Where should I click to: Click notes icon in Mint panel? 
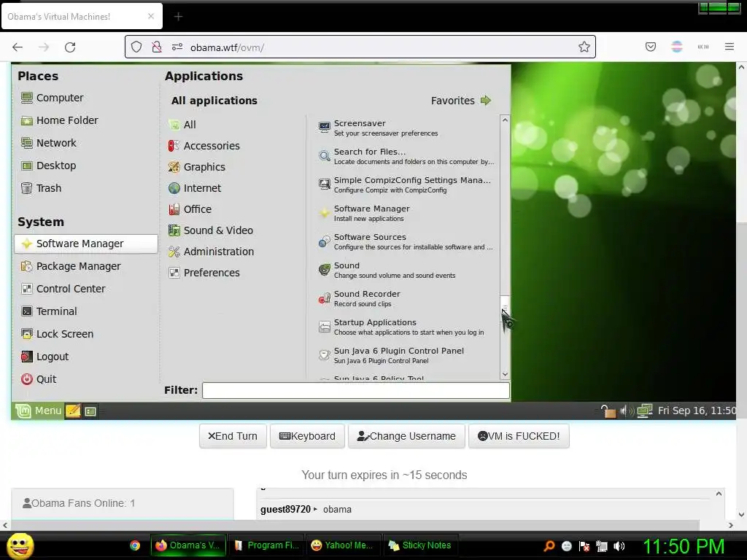74,411
